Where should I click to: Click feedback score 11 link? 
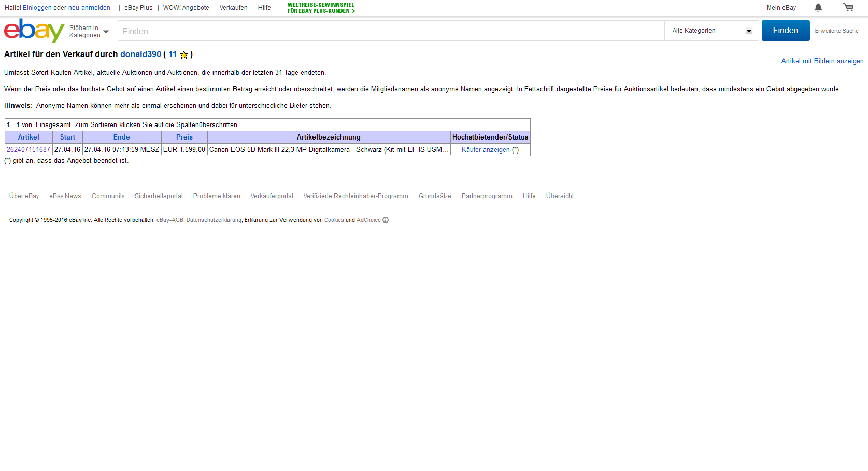coord(173,54)
